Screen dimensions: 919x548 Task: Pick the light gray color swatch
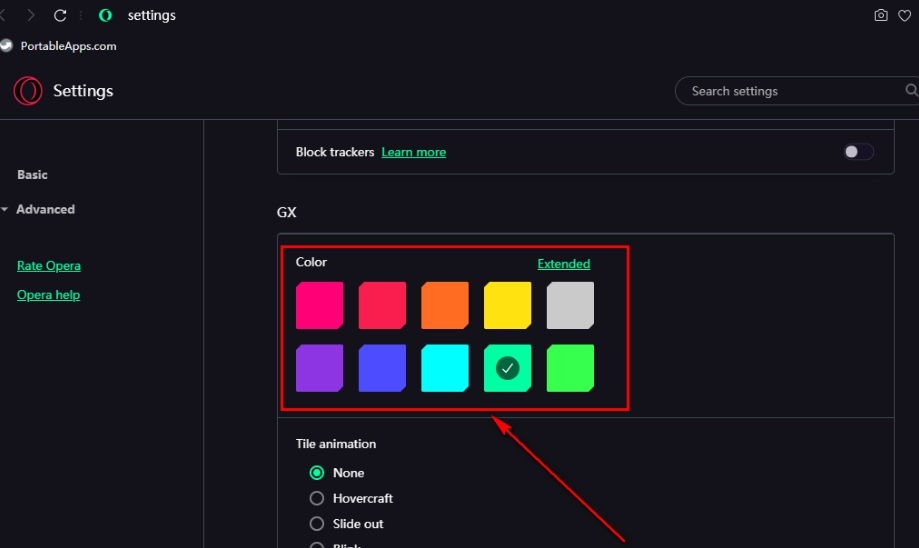click(x=570, y=305)
